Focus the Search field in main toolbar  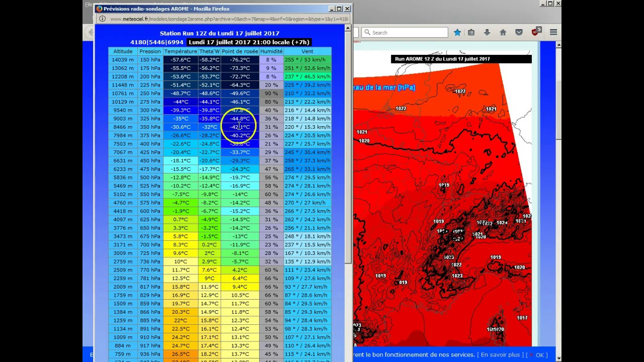pos(405,32)
